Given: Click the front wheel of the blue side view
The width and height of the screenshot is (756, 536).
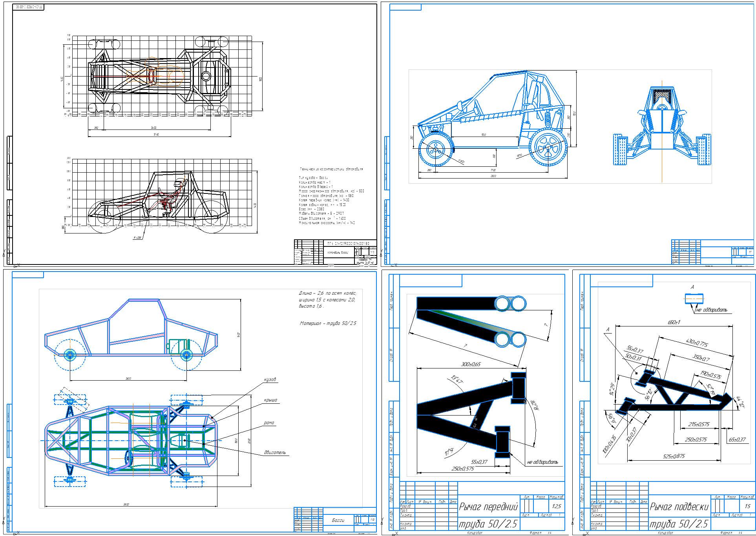Looking at the screenshot, I should pyautogui.click(x=436, y=149).
